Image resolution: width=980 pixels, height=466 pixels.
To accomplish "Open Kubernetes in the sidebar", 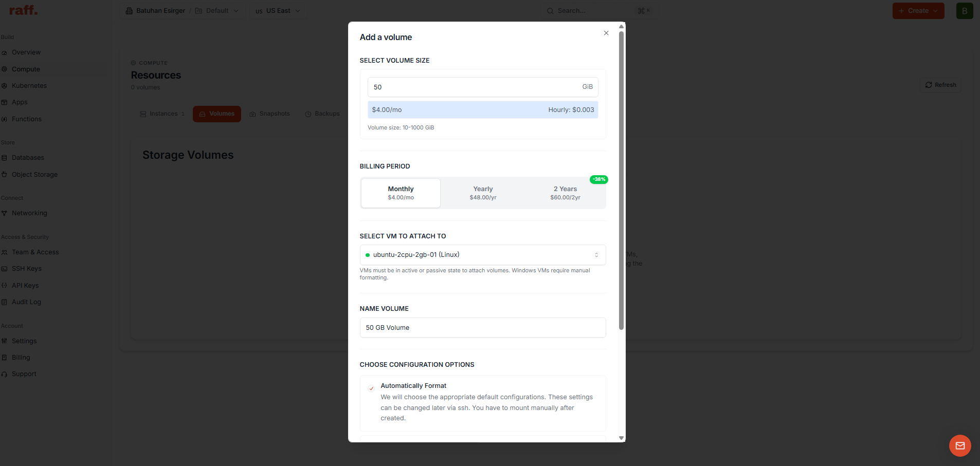I will (x=29, y=86).
